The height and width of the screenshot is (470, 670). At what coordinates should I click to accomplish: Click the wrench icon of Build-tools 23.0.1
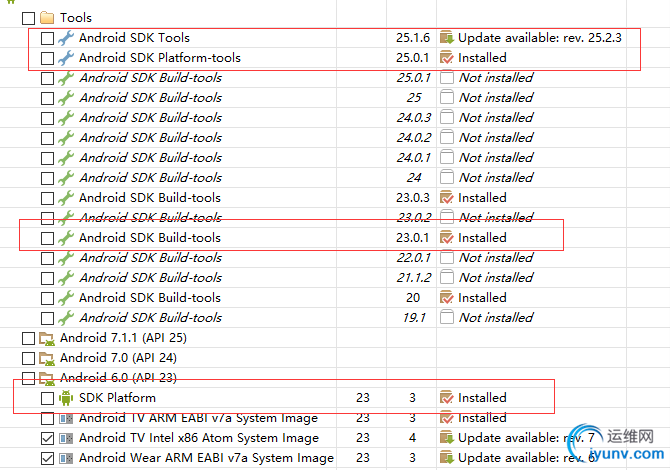point(66,238)
